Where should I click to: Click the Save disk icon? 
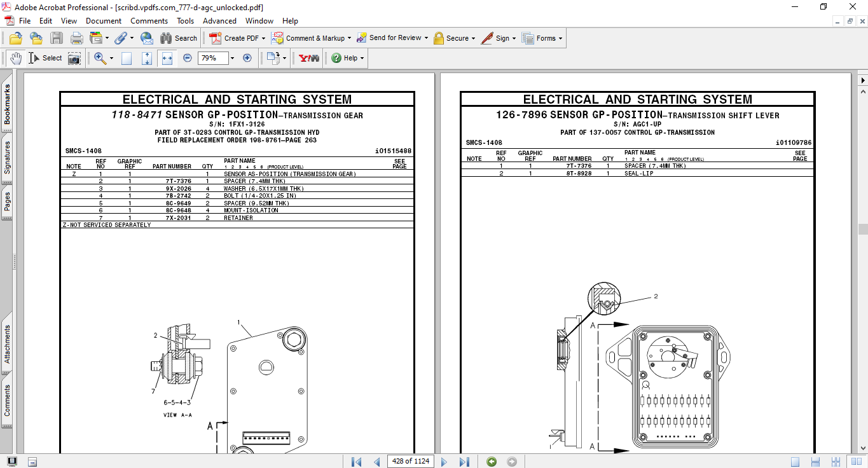click(57, 38)
